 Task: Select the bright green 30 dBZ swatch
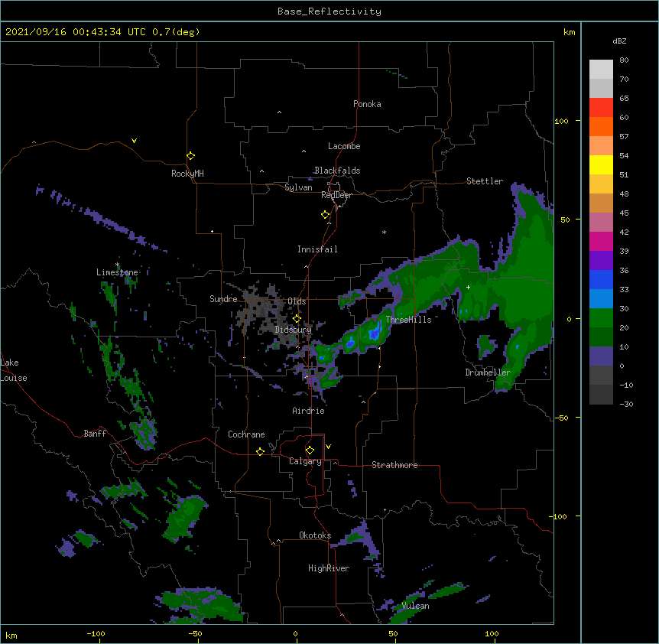(601, 318)
